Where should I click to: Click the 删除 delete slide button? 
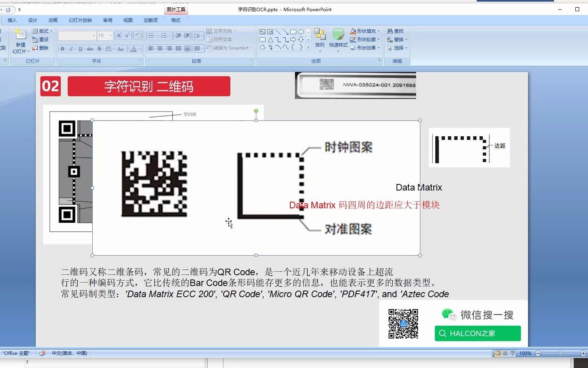(x=40, y=48)
